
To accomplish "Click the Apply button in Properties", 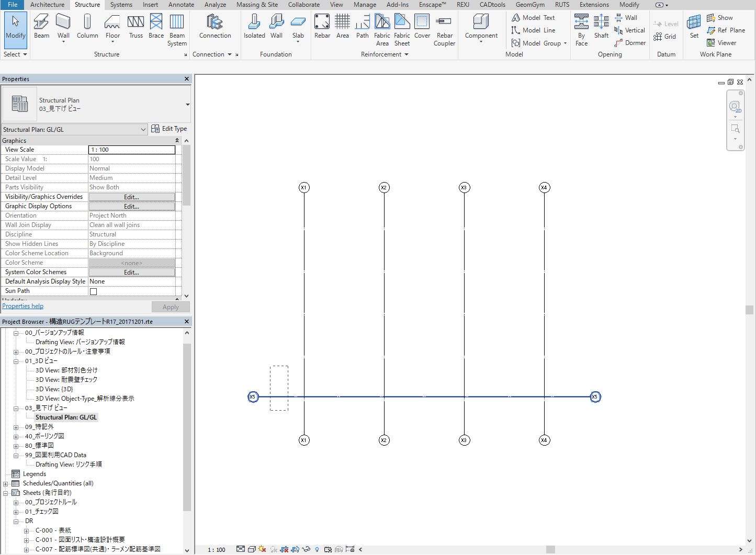I will (171, 307).
